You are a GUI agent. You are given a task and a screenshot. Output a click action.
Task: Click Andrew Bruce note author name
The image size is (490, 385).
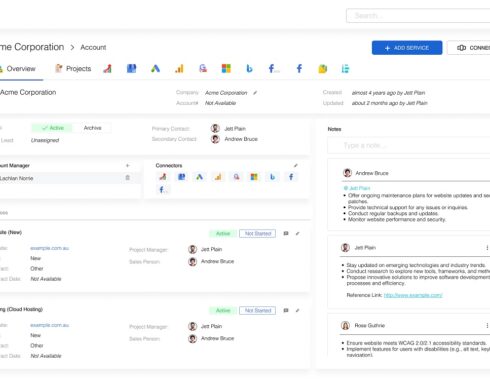tap(372, 173)
